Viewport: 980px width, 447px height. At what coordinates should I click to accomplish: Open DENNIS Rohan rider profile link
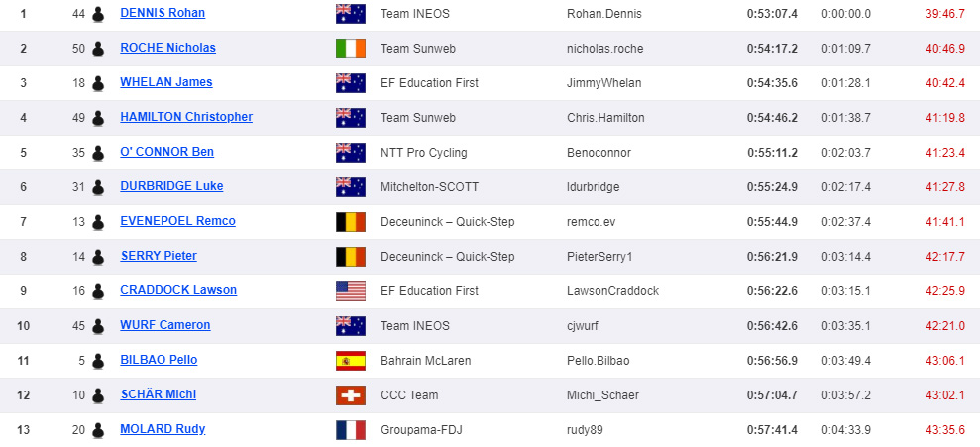tap(163, 13)
